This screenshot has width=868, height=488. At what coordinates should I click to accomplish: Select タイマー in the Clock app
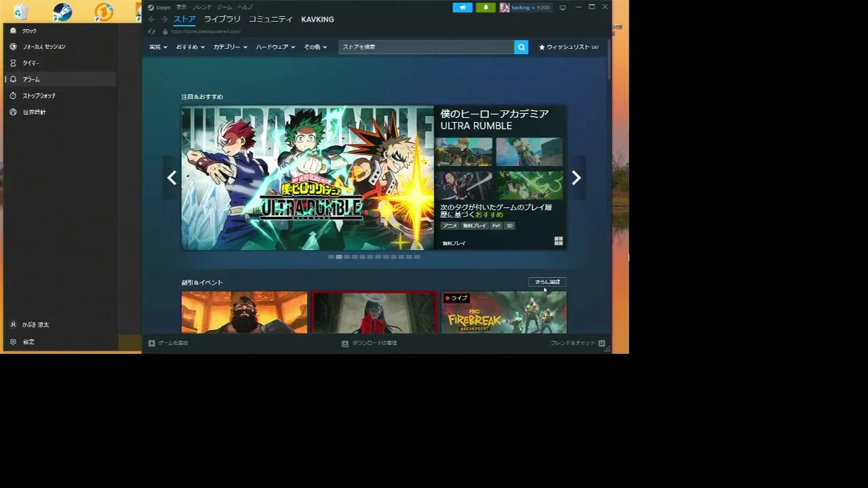(61, 63)
